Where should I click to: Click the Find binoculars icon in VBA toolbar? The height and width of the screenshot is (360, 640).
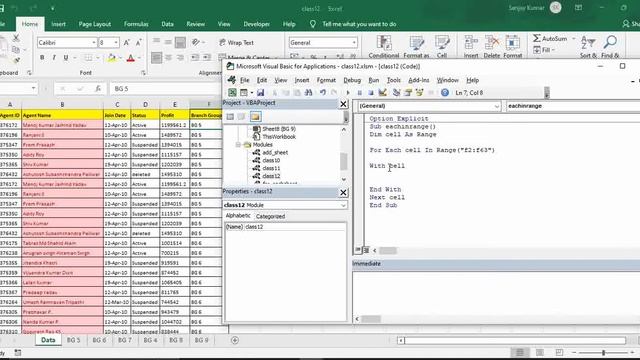pyautogui.click(x=309, y=93)
